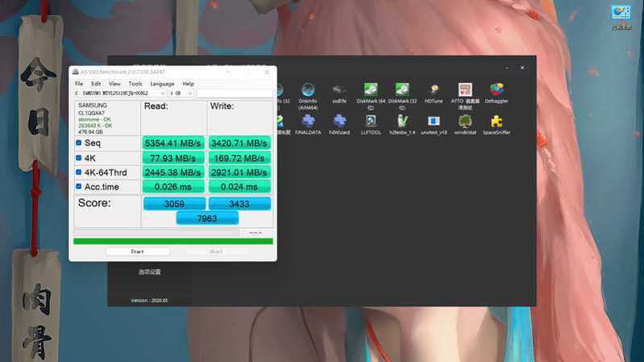644x362 pixels.
Task: Open the ATTO disk benchmark icon
Action: tap(465, 89)
